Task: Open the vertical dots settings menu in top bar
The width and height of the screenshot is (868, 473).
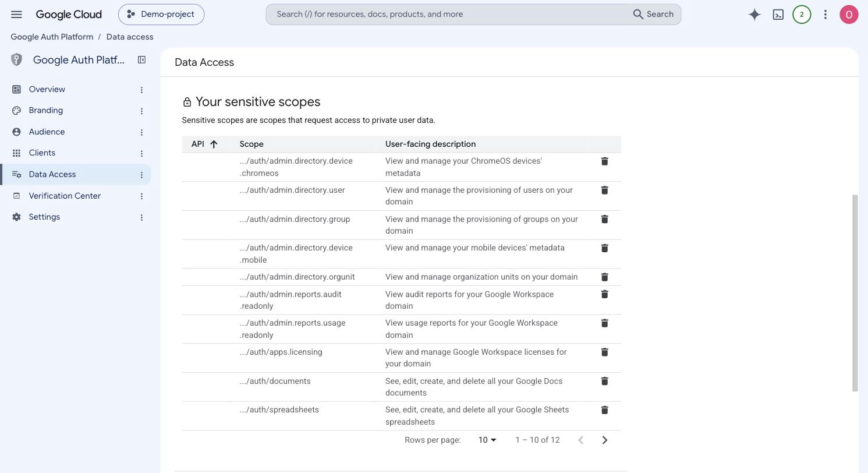Action: (825, 15)
